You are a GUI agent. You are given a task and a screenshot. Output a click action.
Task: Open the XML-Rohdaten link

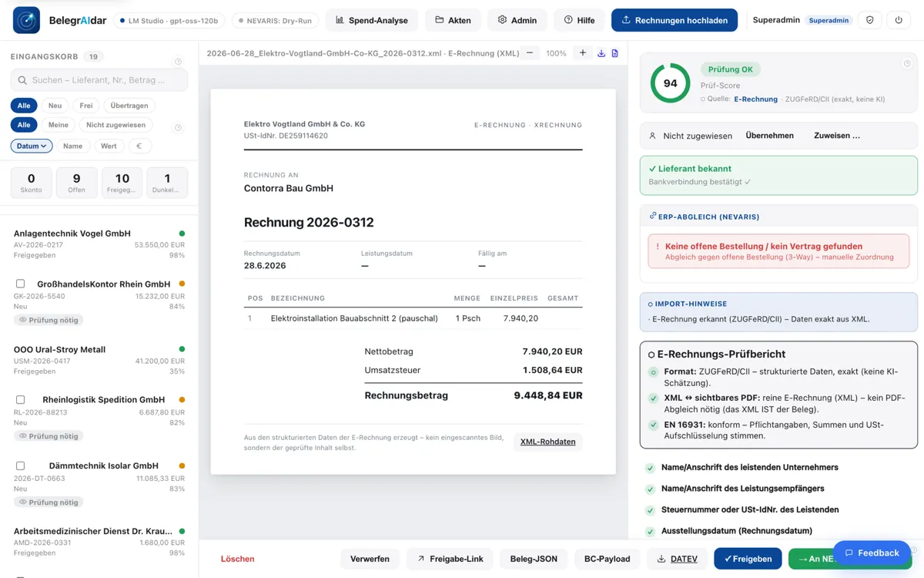click(548, 442)
